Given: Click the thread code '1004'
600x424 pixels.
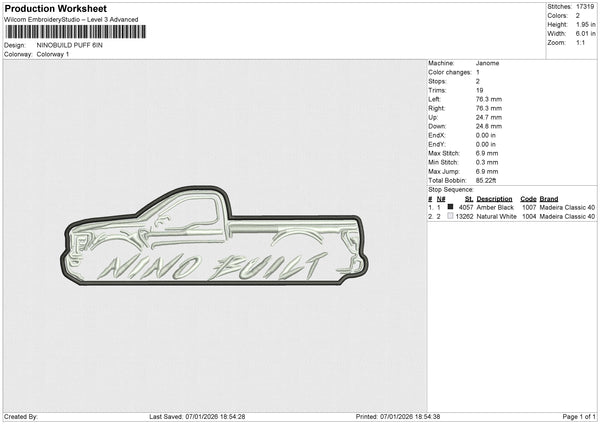Looking at the screenshot, I should point(529,217).
